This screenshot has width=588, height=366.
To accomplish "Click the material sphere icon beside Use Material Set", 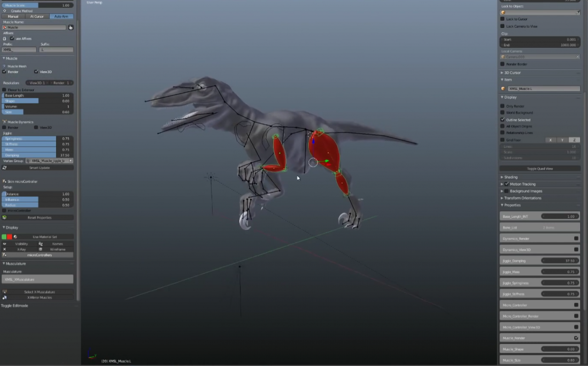I will tap(15, 237).
